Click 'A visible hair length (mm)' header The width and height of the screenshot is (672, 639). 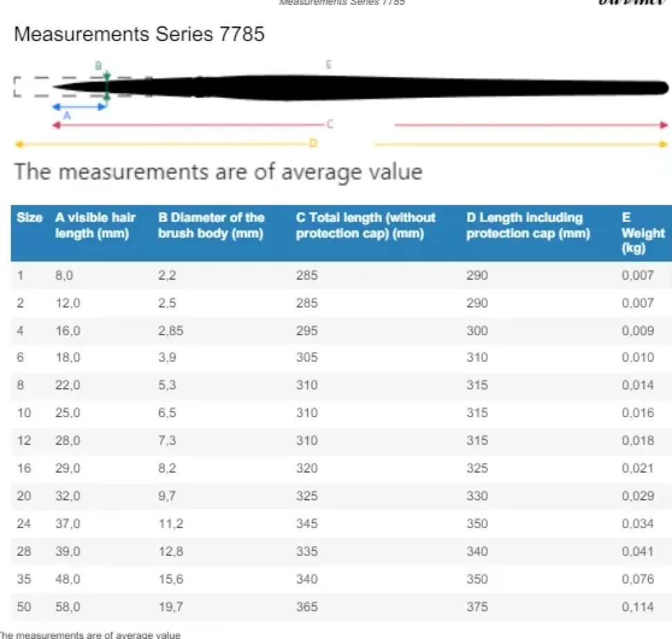(x=95, y=225)
